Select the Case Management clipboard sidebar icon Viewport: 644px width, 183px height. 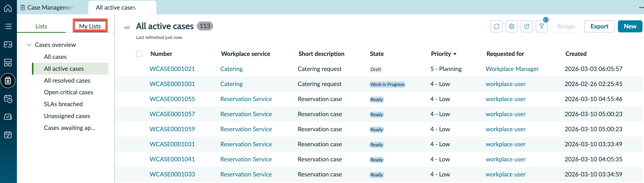[x=8, y=81]
